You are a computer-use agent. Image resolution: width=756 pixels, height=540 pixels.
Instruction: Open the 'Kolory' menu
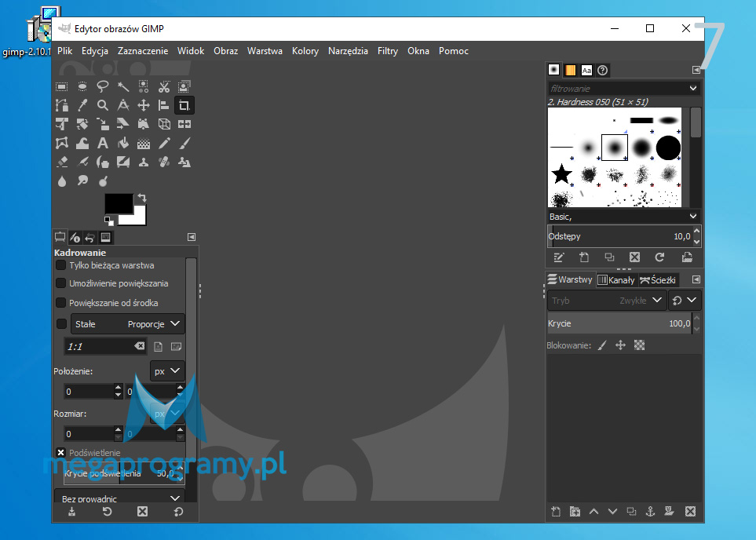click(305, 50)
